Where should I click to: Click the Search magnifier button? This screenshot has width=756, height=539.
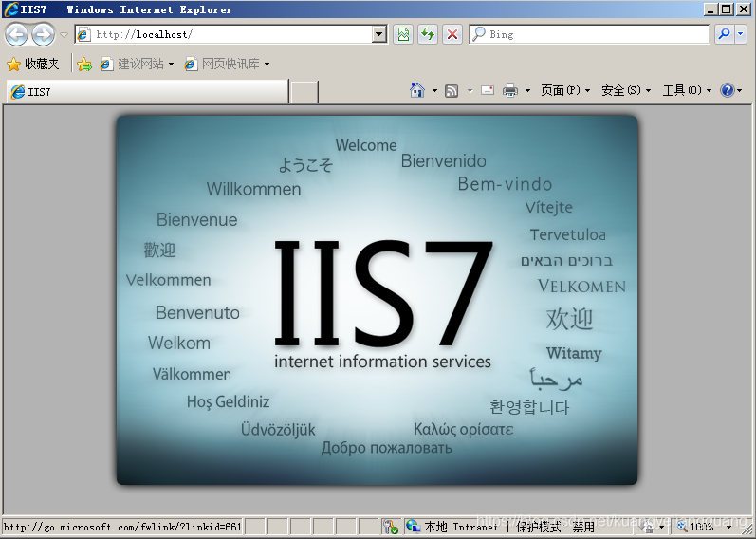[x=724, y=34]
